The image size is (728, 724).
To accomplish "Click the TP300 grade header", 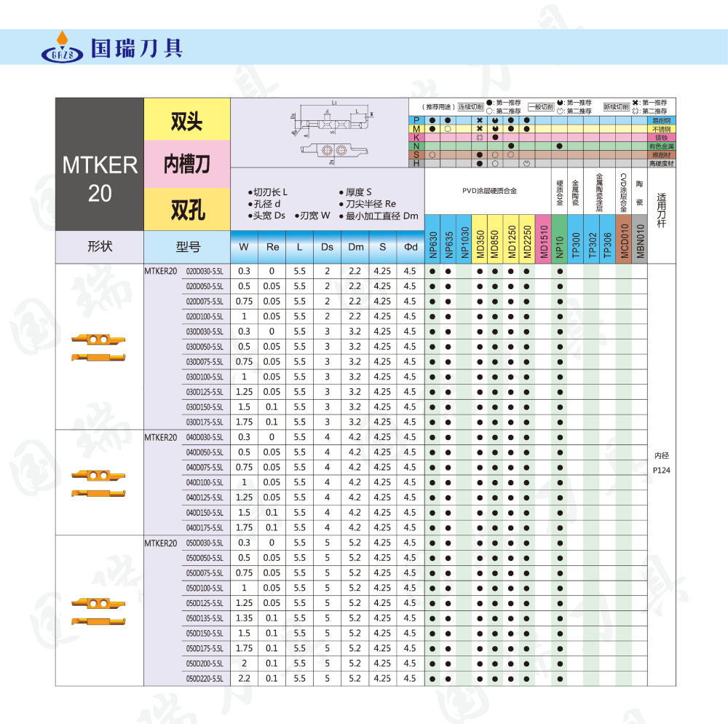I will pos(576,239).
